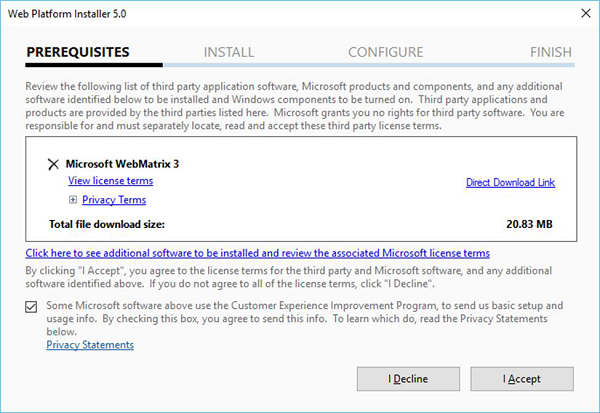This screenshot has width=600, height=413.
Task: Open the FINISH step tab
Action: [551, 52]
